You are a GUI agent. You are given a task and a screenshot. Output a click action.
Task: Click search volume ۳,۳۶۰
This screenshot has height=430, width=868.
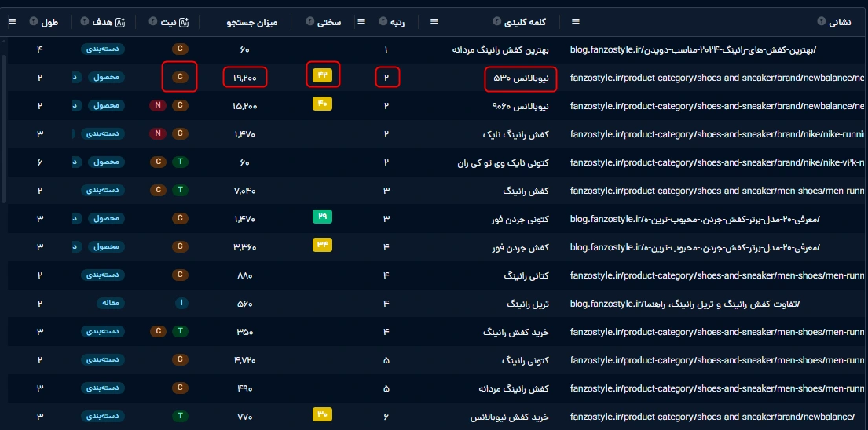(x=244, y=247)
